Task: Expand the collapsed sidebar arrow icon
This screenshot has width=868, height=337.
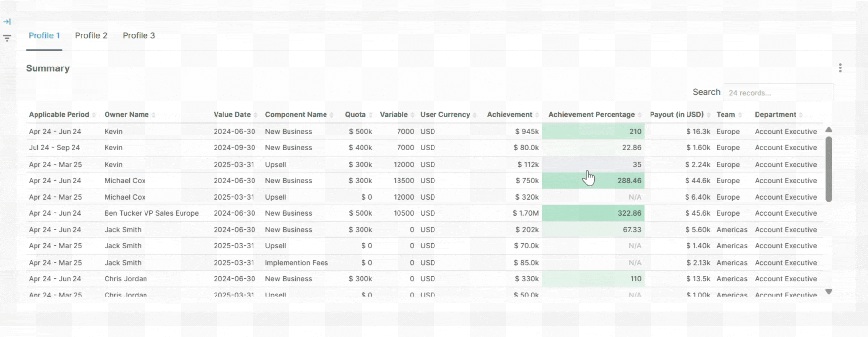Action: (x=7, y=22)
